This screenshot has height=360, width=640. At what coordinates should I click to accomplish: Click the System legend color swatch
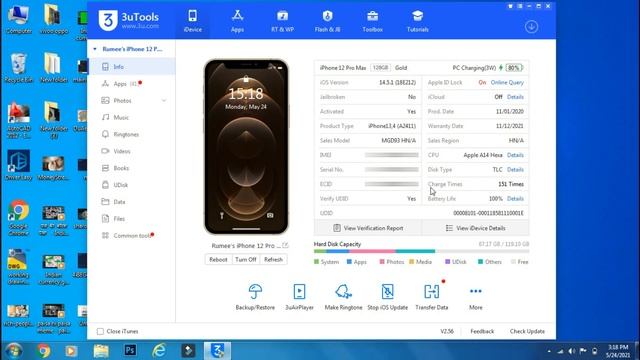[316, 262]
